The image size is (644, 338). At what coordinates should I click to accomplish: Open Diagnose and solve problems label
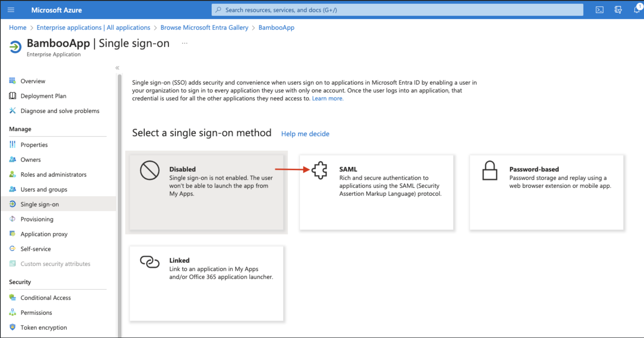point(60,111)
